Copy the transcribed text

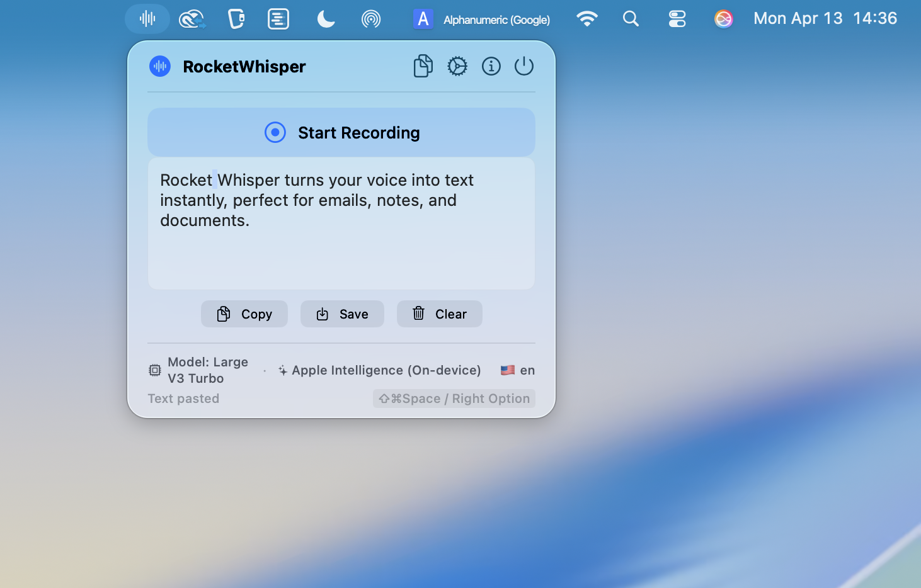coord(244,314)
